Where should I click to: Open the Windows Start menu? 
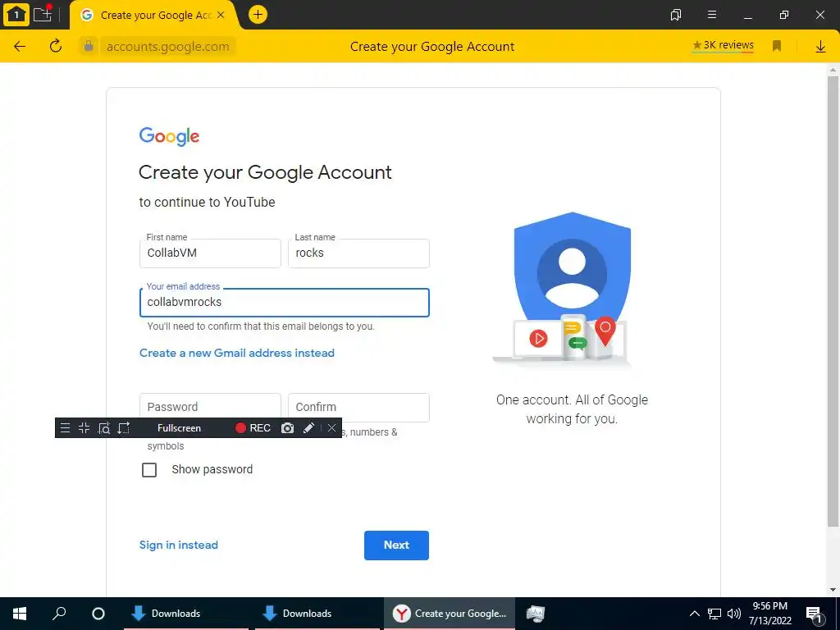tap(20, 614)
